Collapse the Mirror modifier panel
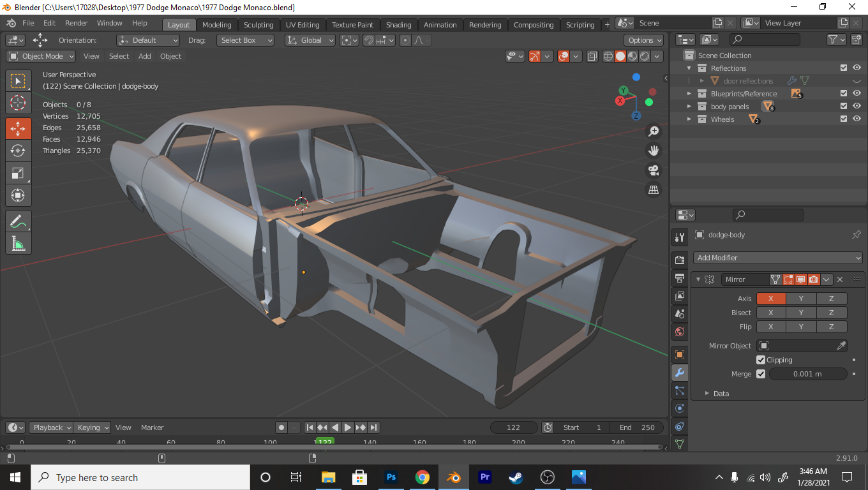868x490 pixels. 698,279
